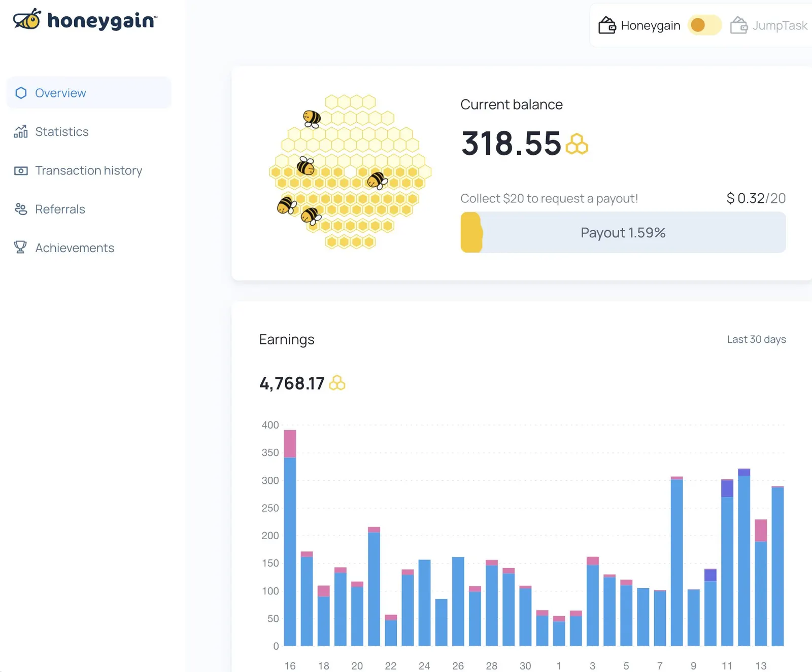812x672 pixels.
Task: Click the Referrals people icon
Action: (21, 209)
